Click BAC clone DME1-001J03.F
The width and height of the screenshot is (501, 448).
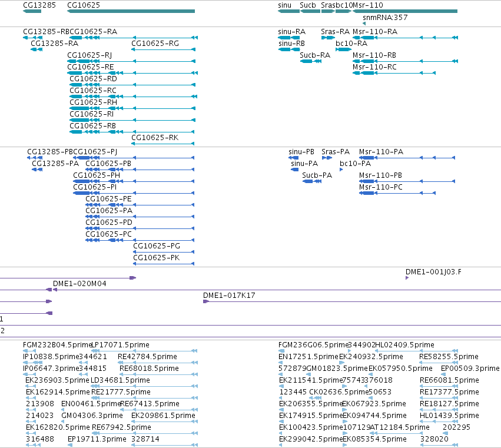point(407,278)
